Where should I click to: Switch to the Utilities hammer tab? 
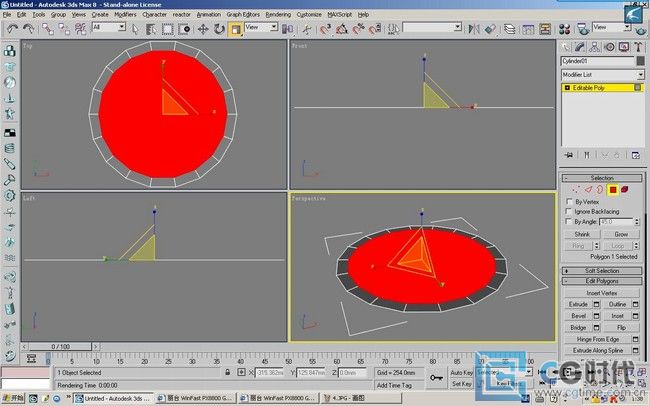[x=638, y=47]
